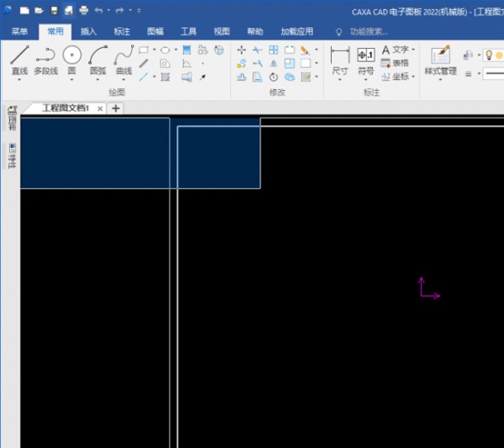This screenshot has height=448, width=504.
Task: Select the 圆 circle tool
Action: tap(71, 61)
